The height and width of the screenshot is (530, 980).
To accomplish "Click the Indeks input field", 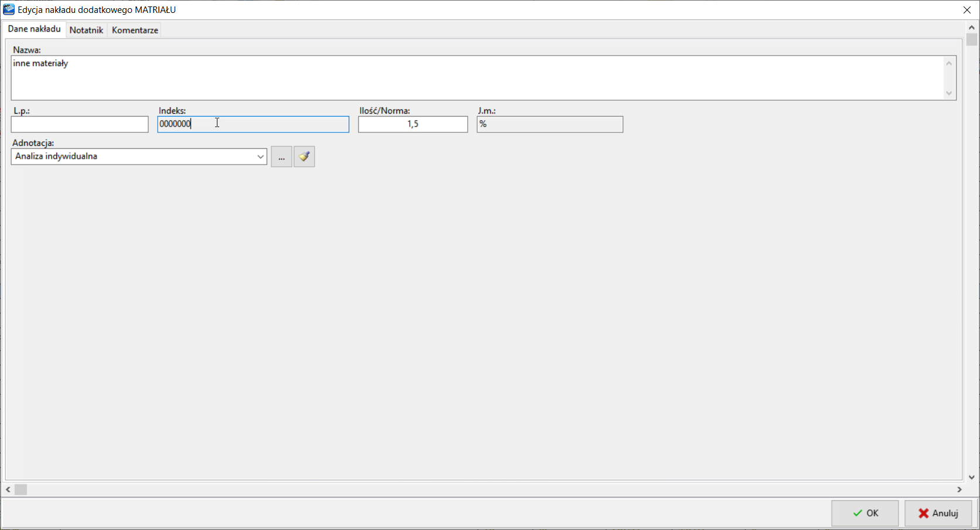I will point(253,124).
